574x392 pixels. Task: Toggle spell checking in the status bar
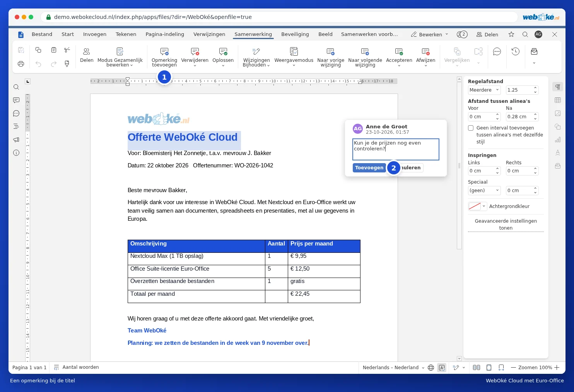(442, 368)
